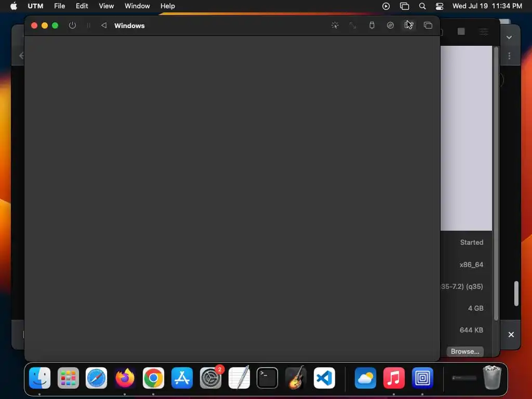
Task: Open settings sliders icon in background UTM window
Action: click(484, 32)
